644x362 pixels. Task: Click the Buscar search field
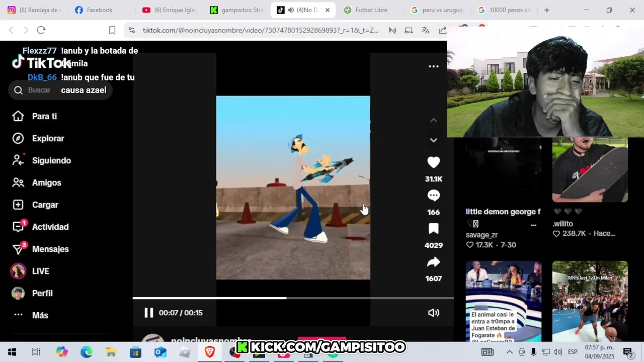[x=60, y=90]
